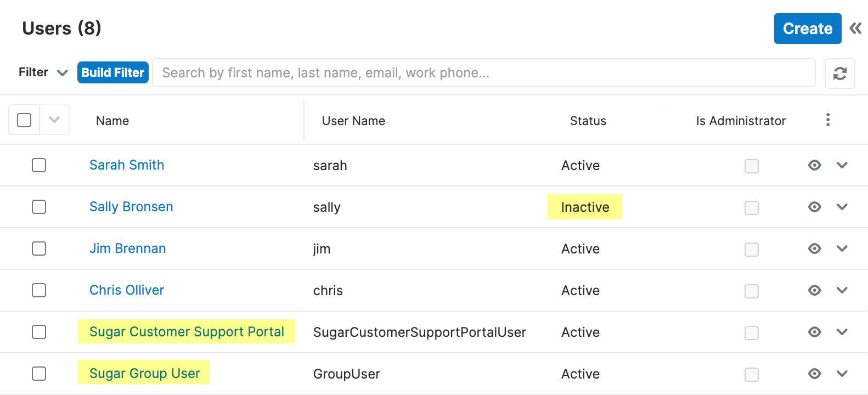The image size is (868, 395).
Task: Tick the select-all checkbox in header
Action: 24,120
